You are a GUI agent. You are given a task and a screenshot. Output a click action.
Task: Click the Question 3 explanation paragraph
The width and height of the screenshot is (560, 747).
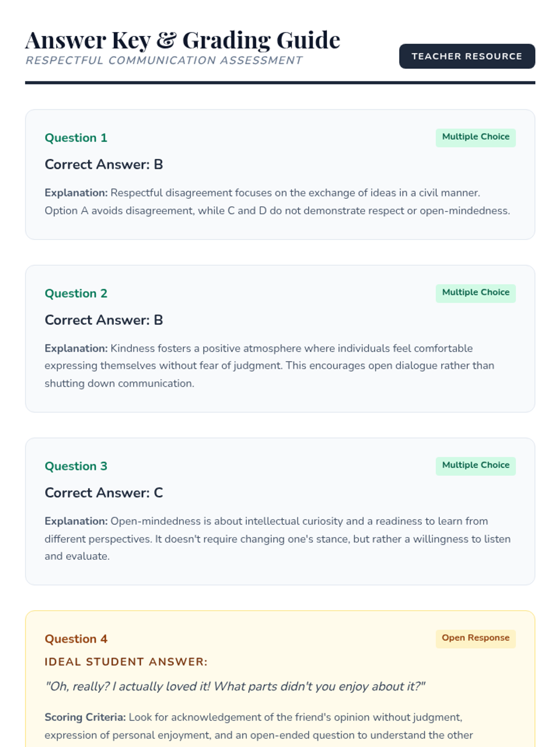point(277,538)
